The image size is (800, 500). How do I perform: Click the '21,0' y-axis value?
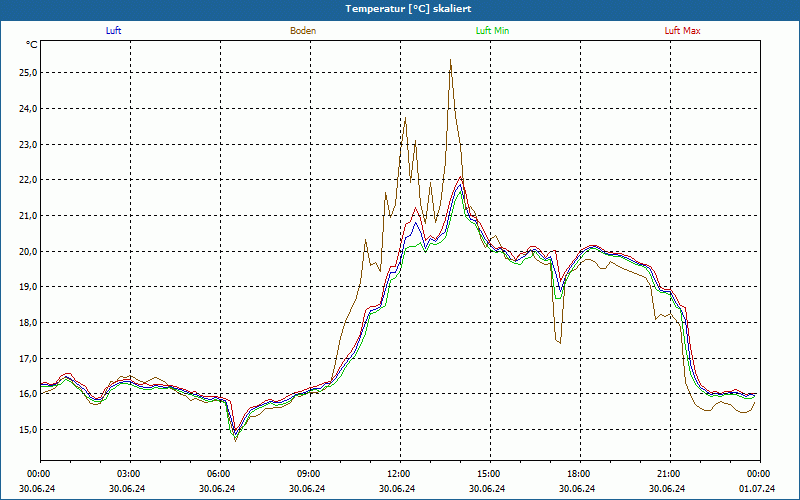[x=28, y=216]
